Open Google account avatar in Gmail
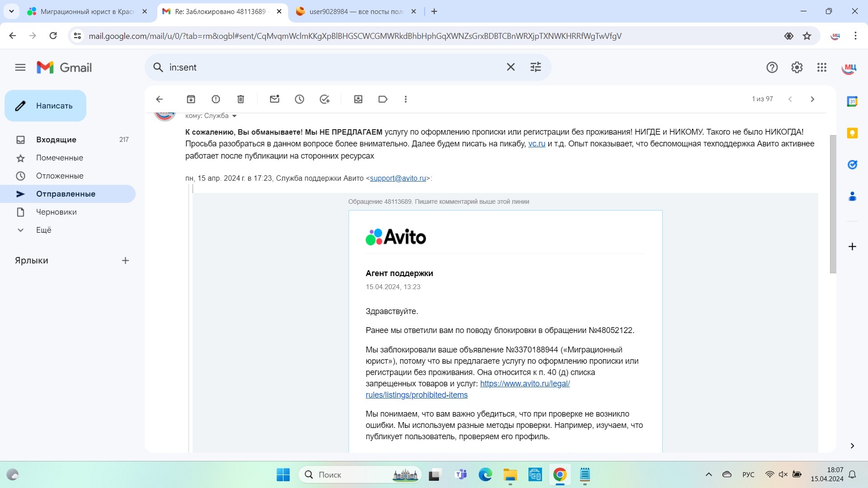The image size is (868, 488). (x=849, y=67)
